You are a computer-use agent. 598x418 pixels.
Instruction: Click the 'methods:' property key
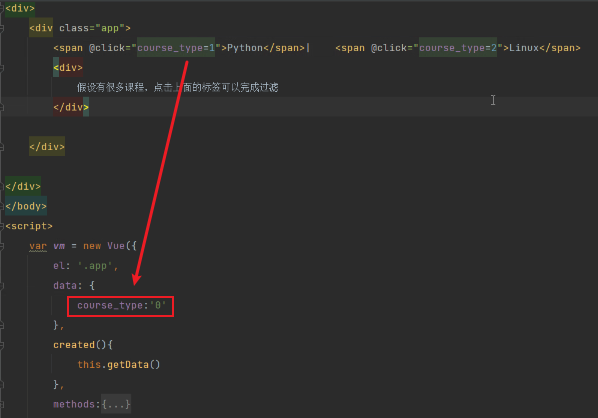(77, 404)
